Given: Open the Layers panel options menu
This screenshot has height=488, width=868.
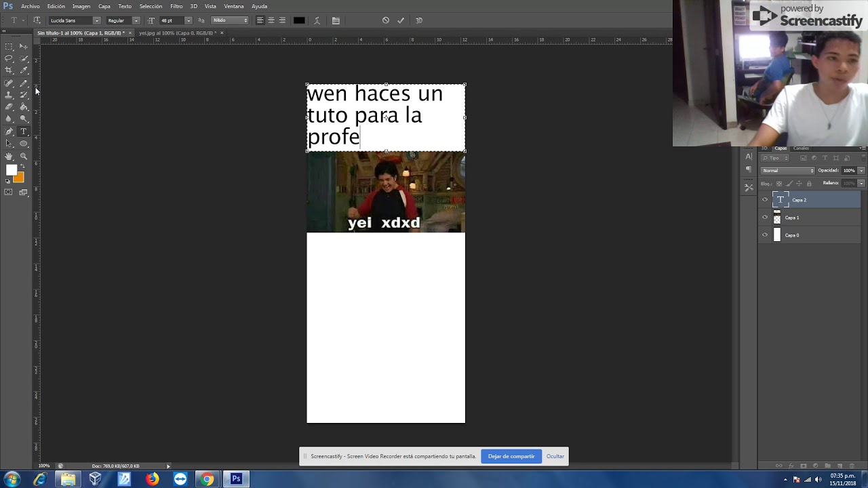Looking at the screenshot, I should click(863, 148).
